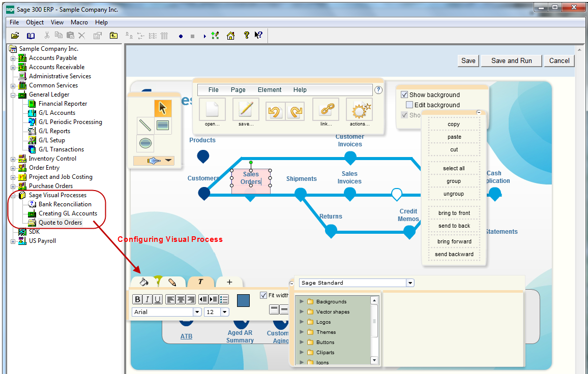Click the Cancel button
This screenshot has width=588, height=374.
pos(559,60)
